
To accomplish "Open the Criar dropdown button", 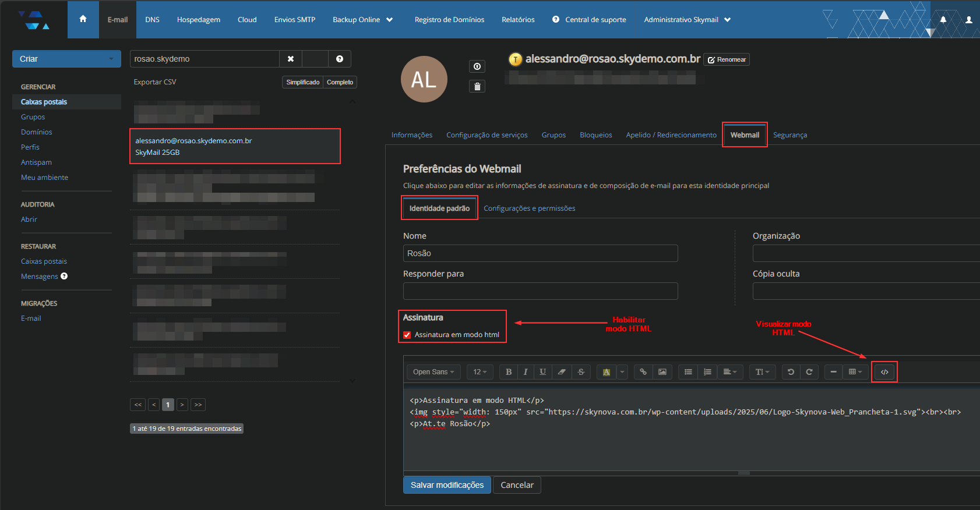I will pos(66,59).
